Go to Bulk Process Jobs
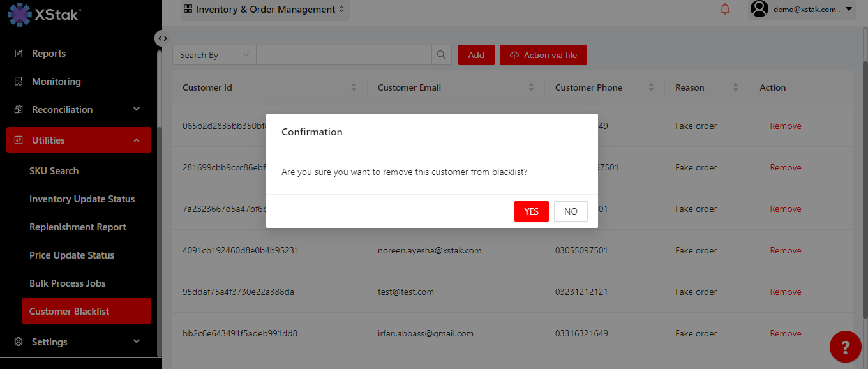Image resolution: width=868 pixels, height=369 pixels. tap(68, 283)
